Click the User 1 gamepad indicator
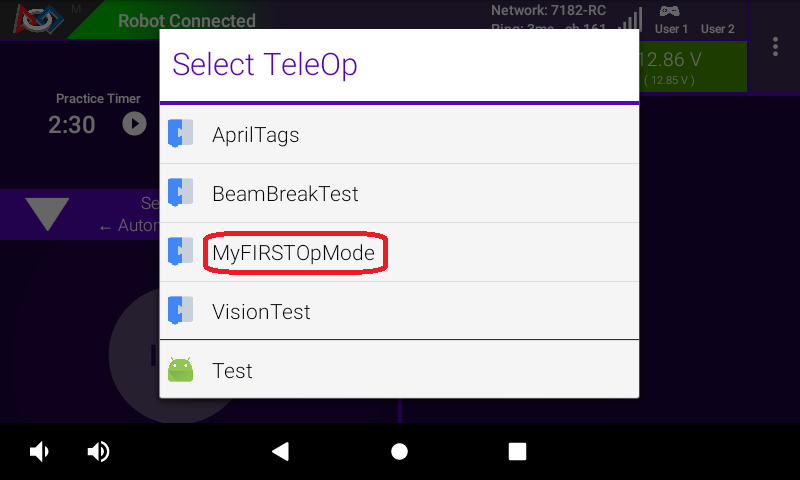The height and width of the screenshot is (480, 800). click(671, 20)
